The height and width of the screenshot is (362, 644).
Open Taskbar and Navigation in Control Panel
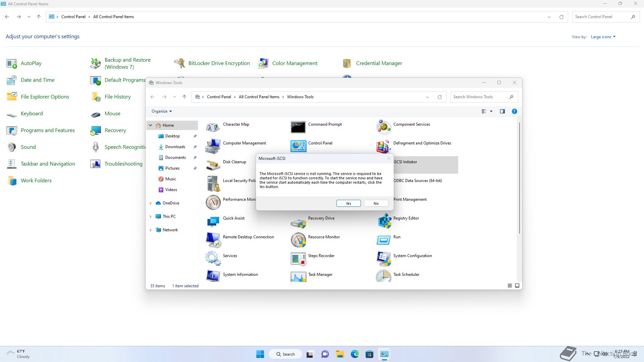(x=41, y=164)
